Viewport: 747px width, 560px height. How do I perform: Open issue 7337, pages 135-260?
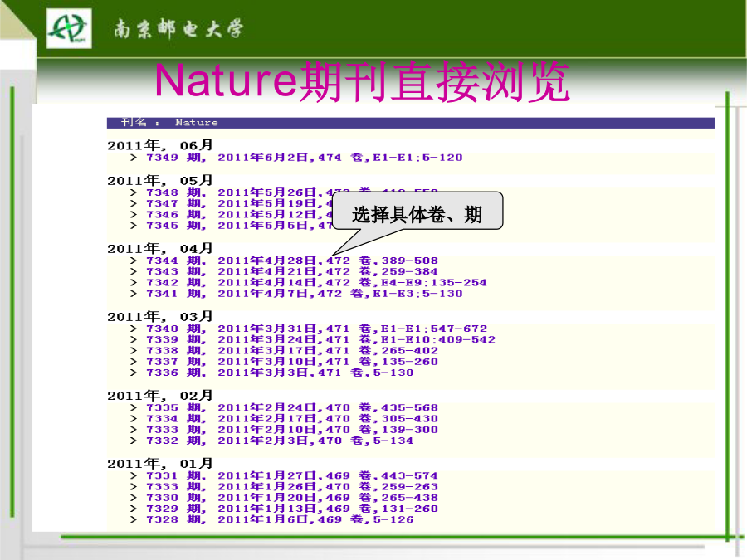[x=291, y=362]
